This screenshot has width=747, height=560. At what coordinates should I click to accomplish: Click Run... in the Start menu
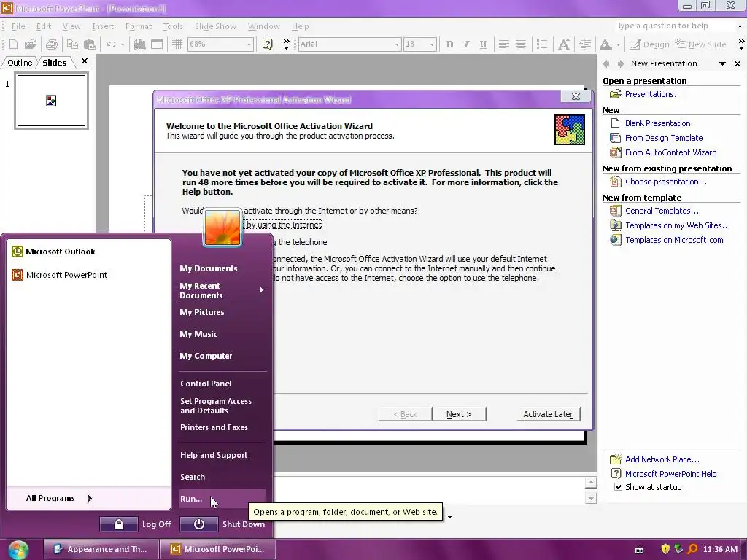click(x=222, y=499)
